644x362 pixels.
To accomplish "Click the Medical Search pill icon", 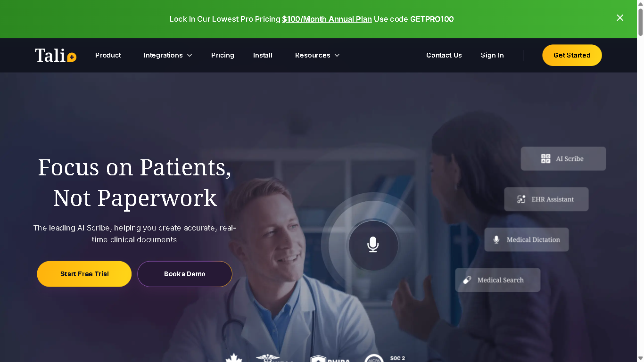I will [467, 280].
